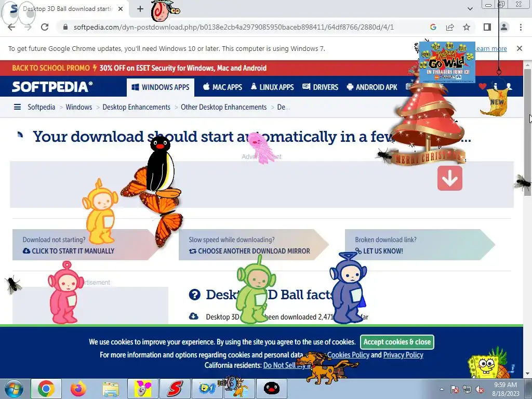Expand the tab search dropdown
Image resolution: width=532 pixels, height=399 pixels.
pos(470,9)
